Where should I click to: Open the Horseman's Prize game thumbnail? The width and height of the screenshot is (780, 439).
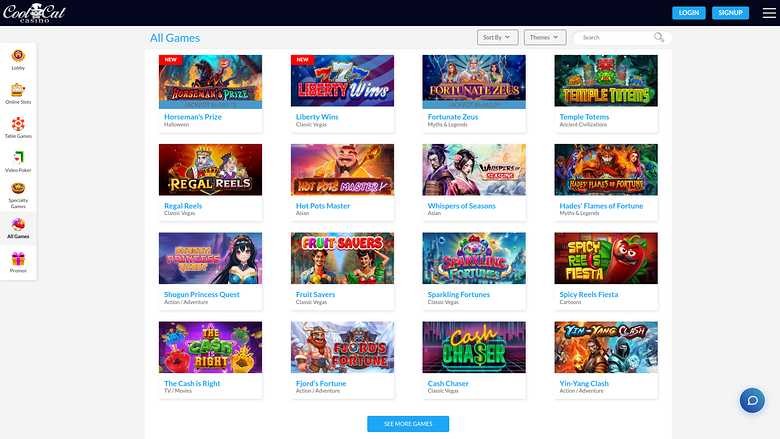(x=210, y=81)
